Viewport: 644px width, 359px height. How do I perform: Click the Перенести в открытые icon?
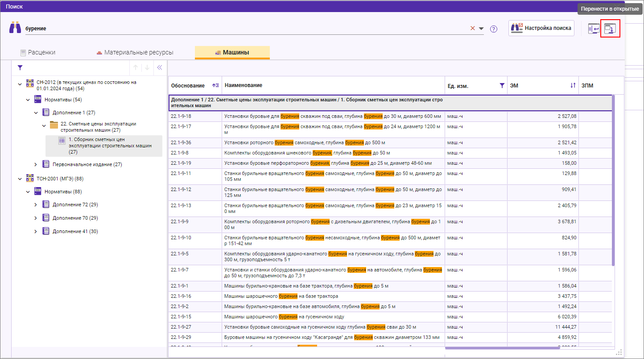tap(610, 29)
